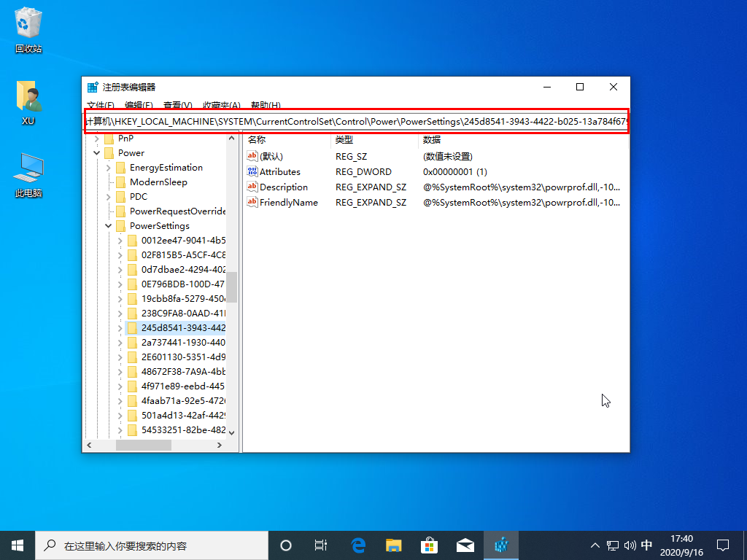Expand the 0012ee47-9041 key node

click(120, 241)
